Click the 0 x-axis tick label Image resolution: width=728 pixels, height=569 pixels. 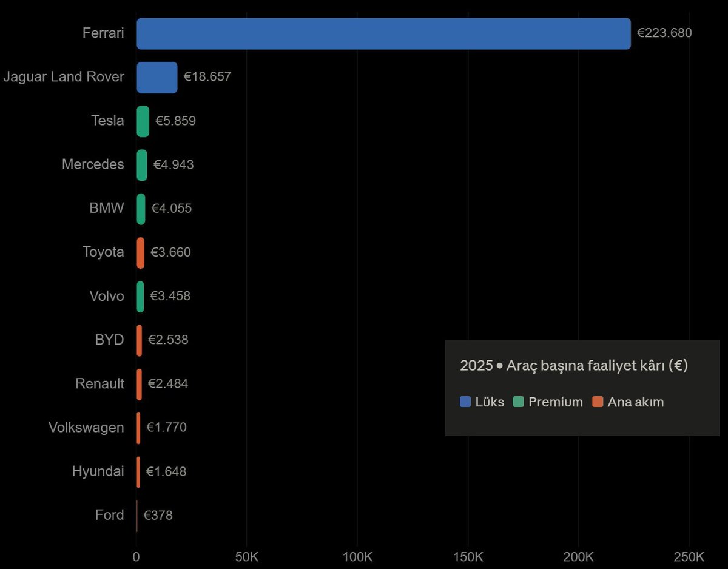[x=136, y=557]
